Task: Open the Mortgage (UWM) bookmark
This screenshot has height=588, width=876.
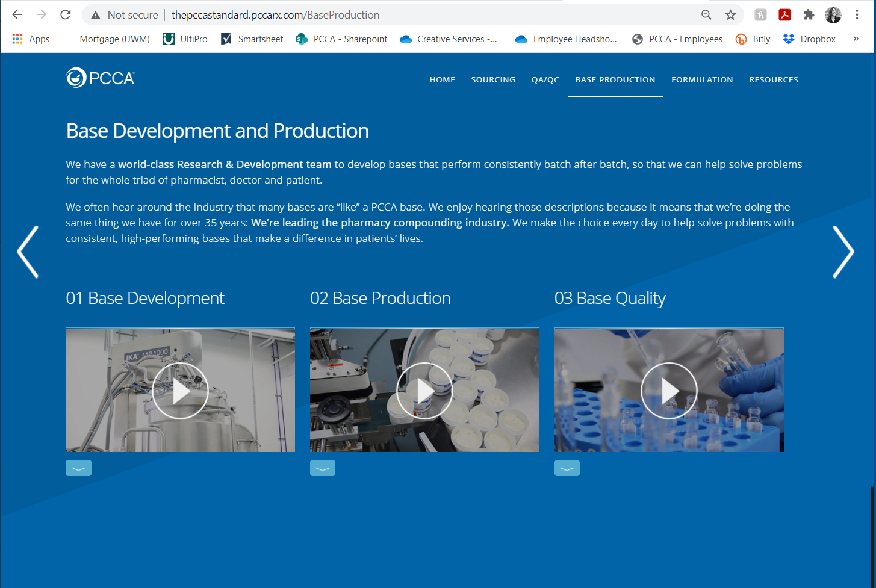Action: [x=114, y=39]
